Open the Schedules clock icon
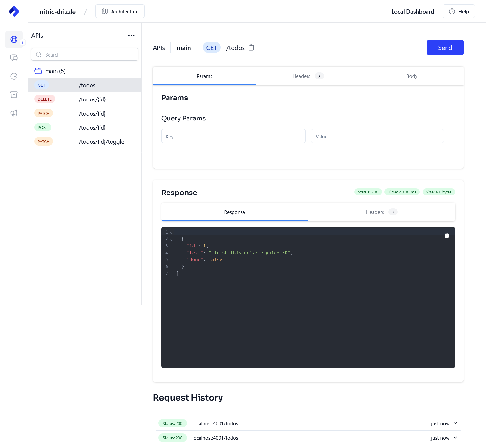 (14, 76)
